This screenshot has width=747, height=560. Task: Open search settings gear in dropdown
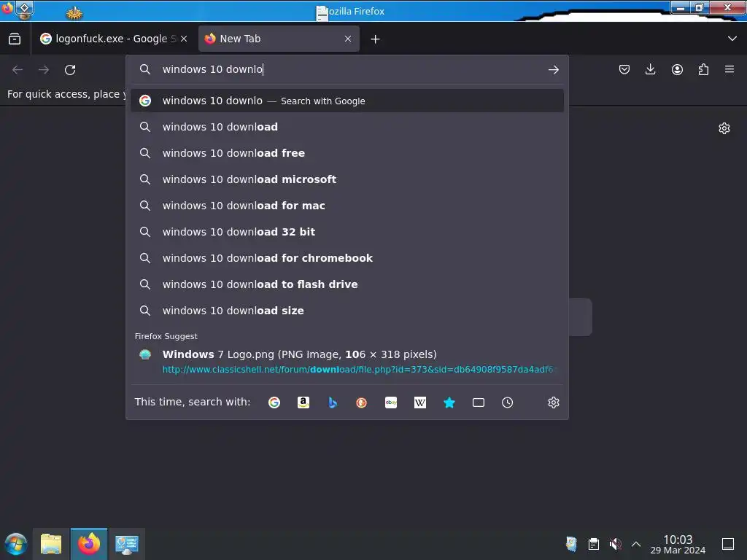(x=553, y=402)
